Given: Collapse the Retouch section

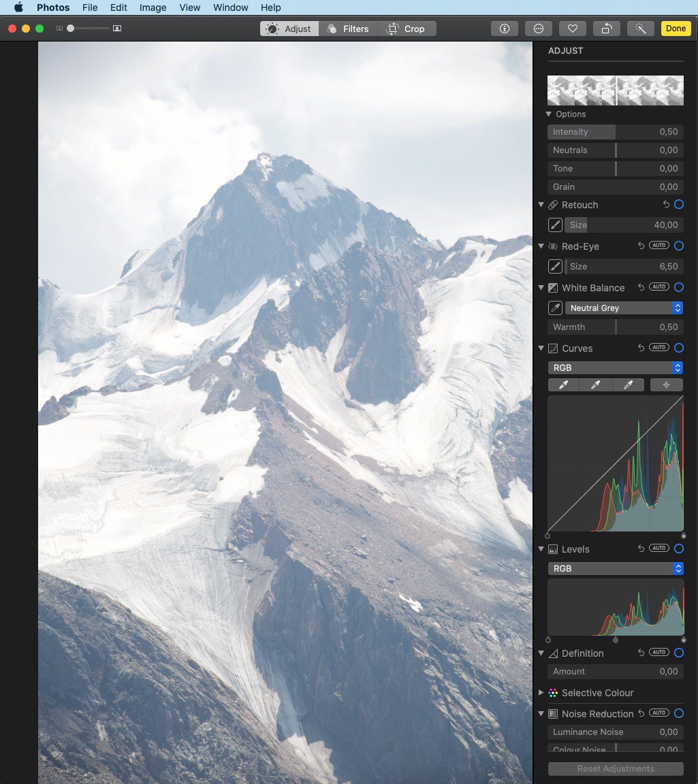Looking at the screenshot, I should click(541, 204).
